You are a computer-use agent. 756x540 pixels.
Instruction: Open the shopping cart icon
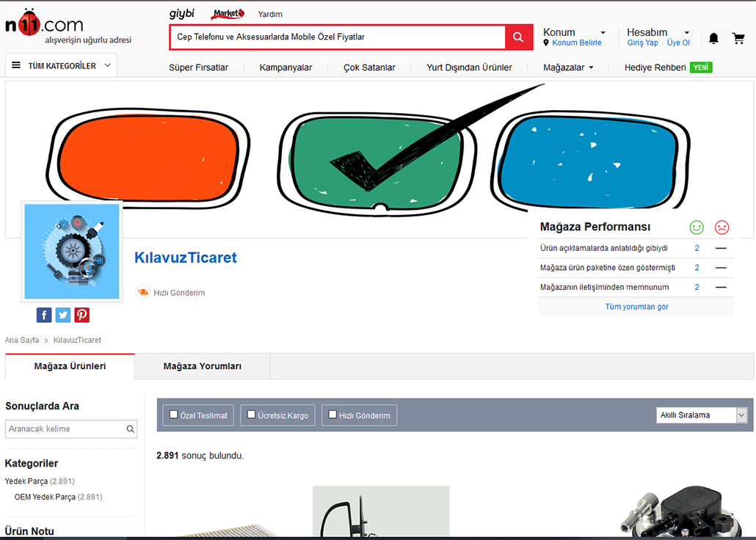pos(738,38)
